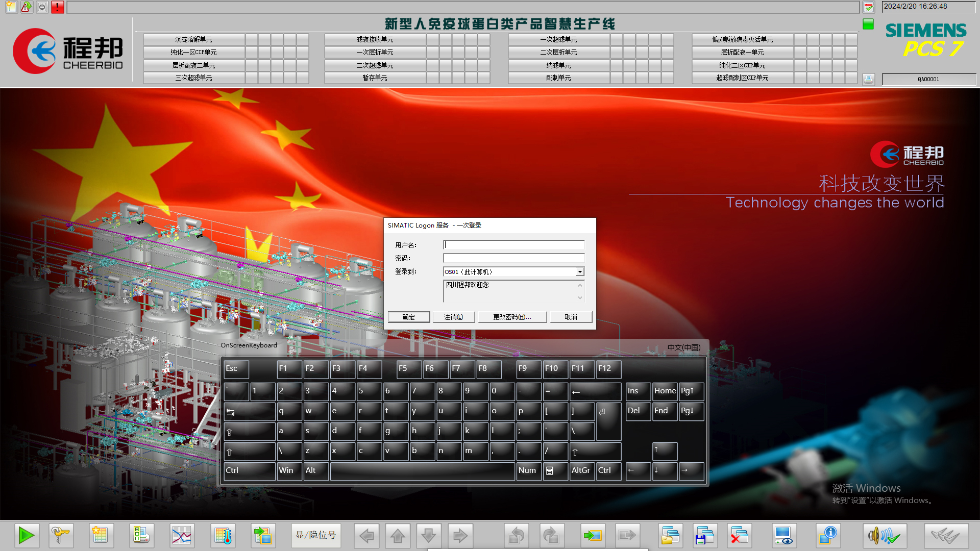Open the trend chart icon
980x551 pixels.
[x=182, y=536]
